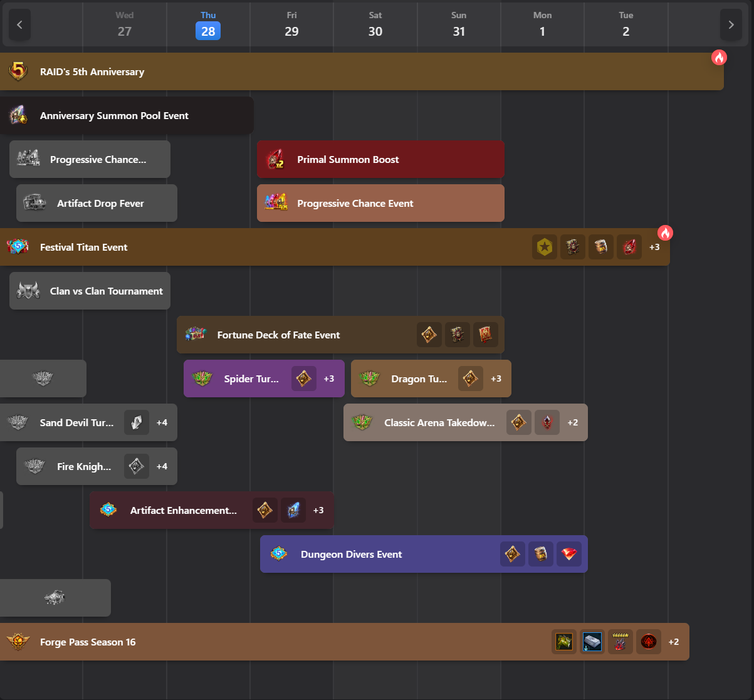Click the red book reward on Fortune Deck event
754x700 pixels.
click(x=486, y=335)
